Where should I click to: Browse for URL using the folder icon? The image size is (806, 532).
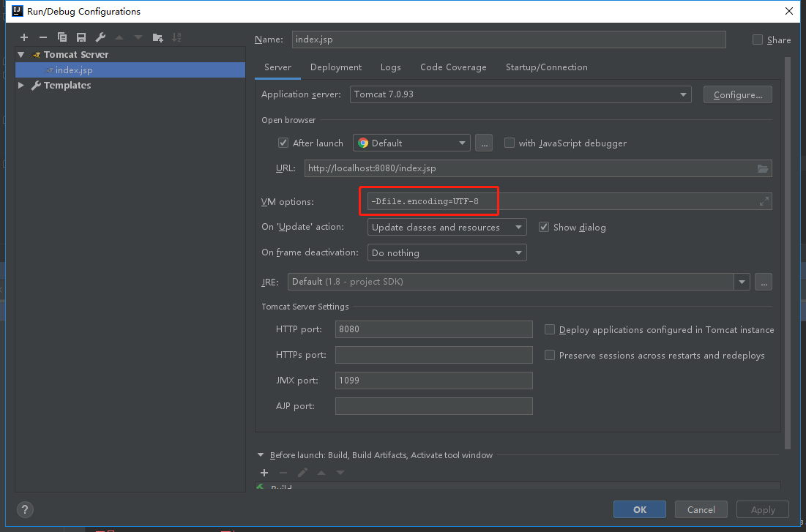763,168
